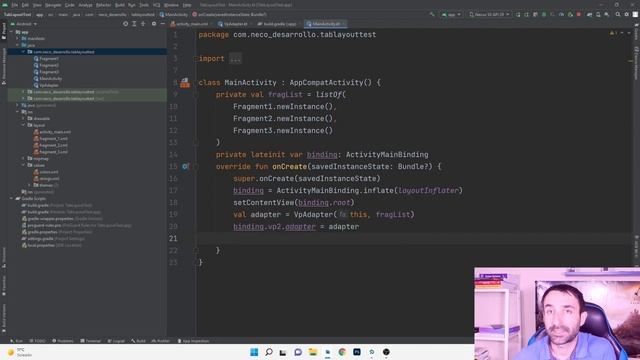Expand the manifests folder
This screenshot has height=360, width=640.
coord(18,39)
